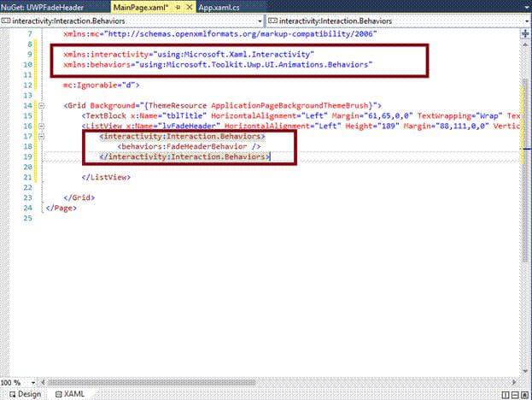Select the MainPage.xaml tab
This screenshot has width=532, height=400.
pos(141,7)
